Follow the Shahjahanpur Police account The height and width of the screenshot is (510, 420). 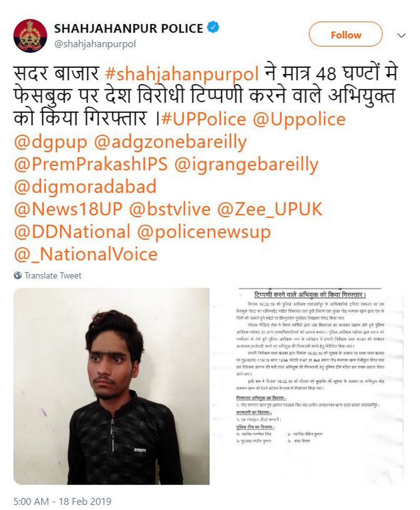click(345, 35)
